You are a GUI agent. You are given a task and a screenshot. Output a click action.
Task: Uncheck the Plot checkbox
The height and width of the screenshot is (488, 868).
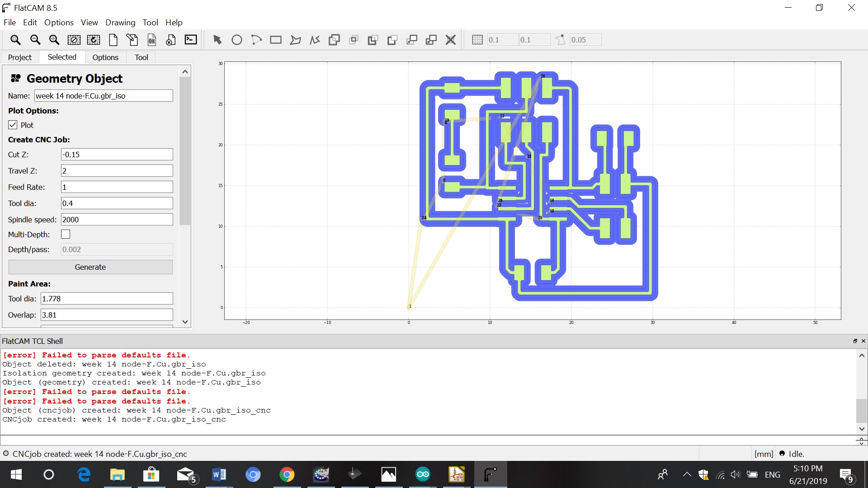(x=13, y=125)
